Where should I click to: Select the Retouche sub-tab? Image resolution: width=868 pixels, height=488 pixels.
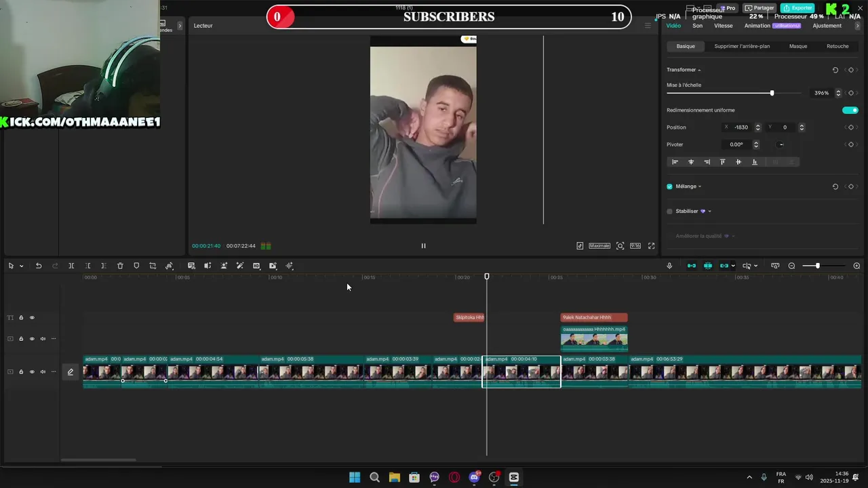pos(837,46)
